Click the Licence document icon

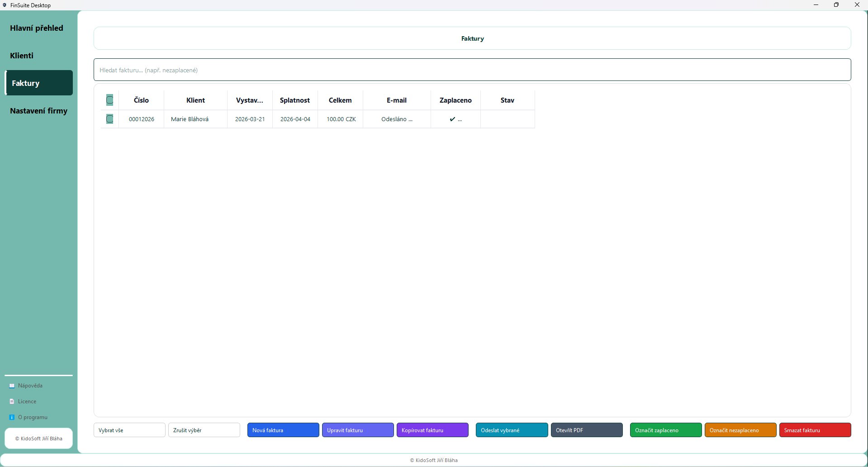12,401
